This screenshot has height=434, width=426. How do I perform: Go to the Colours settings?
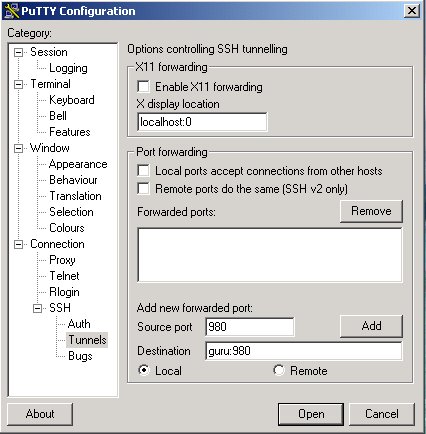coord(67,228)
